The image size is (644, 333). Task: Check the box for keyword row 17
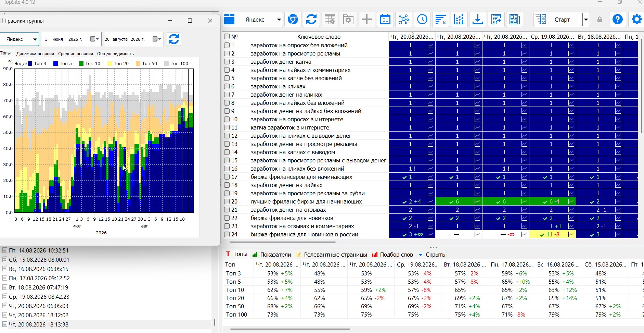pos(227,177)
